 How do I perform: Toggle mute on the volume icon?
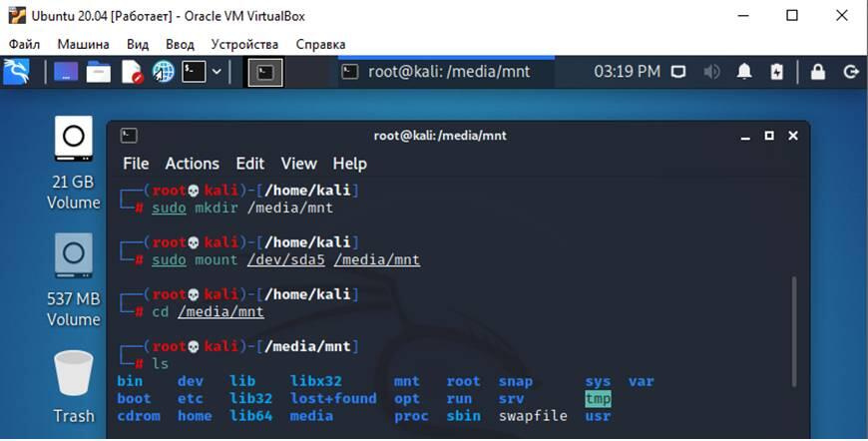click(711, 72)
